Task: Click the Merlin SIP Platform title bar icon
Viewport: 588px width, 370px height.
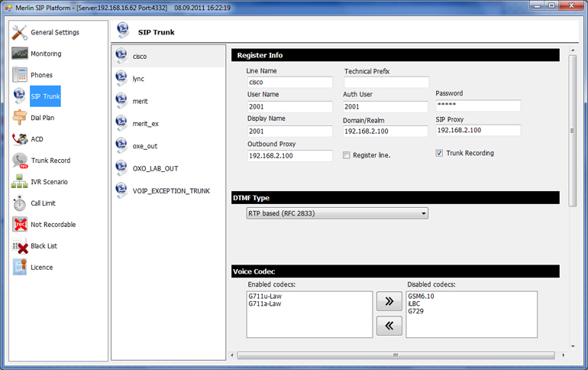Action: coord(8,8)
